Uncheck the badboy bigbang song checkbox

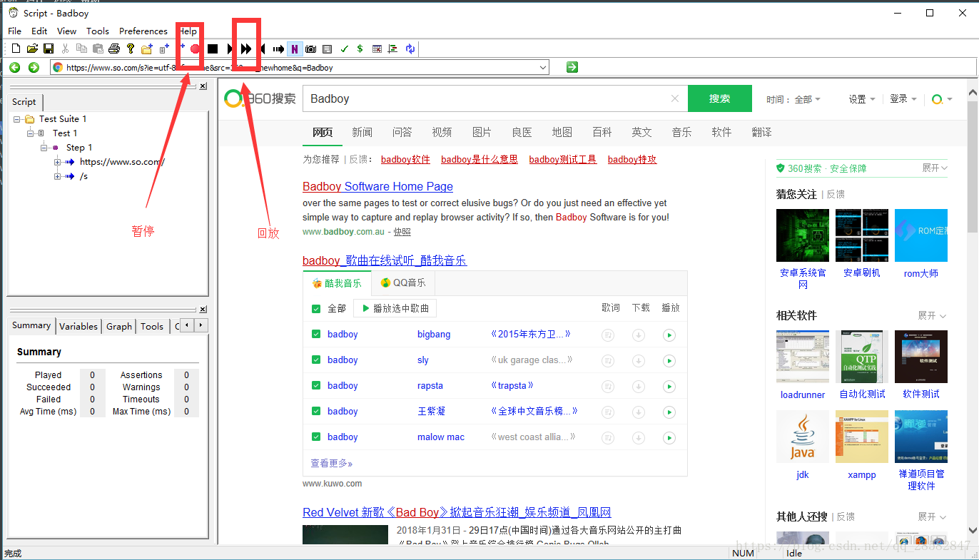(316, 334)
